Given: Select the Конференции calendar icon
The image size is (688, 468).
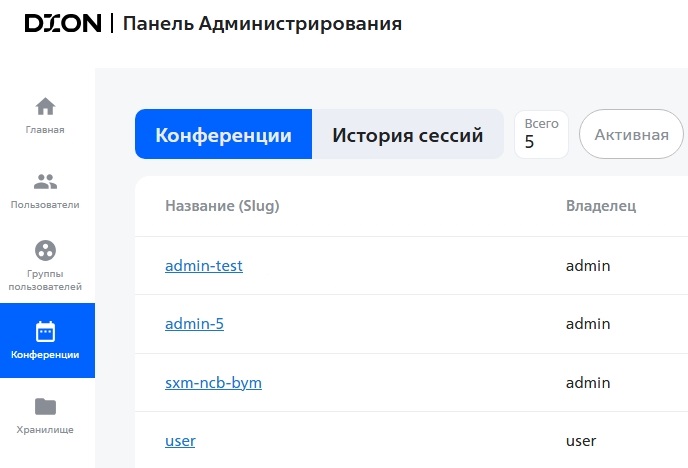Looking at the screenshot, I should tap(45, 331).
